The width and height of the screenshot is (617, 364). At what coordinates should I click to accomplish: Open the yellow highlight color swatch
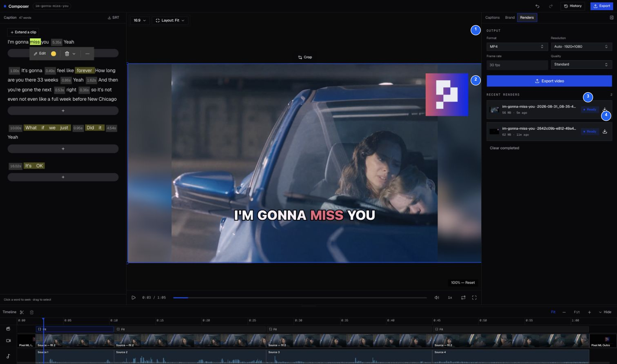pos(53,54)
